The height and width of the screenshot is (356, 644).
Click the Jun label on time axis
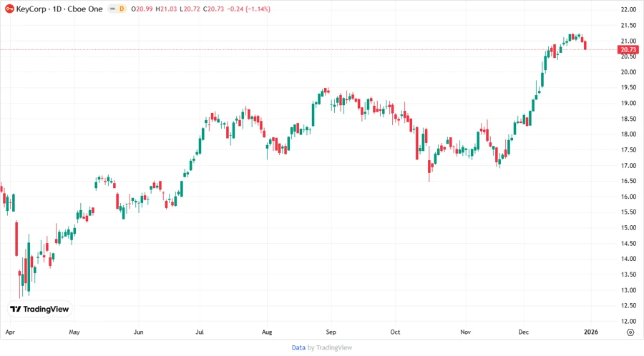coord(138,332)
